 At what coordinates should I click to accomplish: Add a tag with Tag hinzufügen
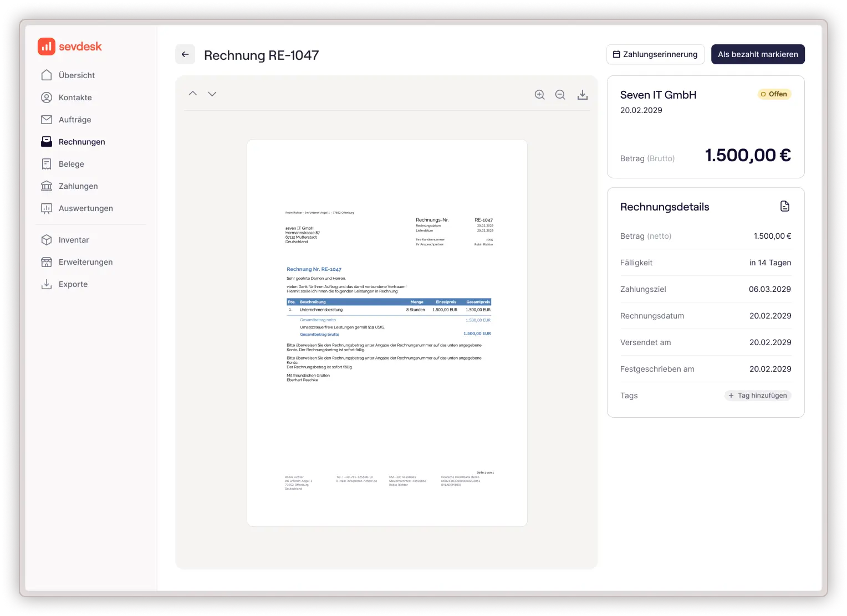coord(758,396)
